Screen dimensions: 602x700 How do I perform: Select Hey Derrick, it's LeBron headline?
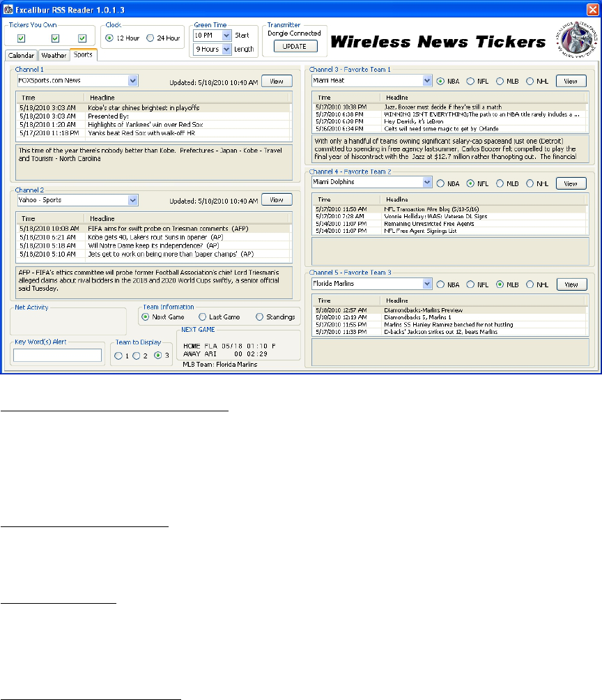(x=450, y=121)
